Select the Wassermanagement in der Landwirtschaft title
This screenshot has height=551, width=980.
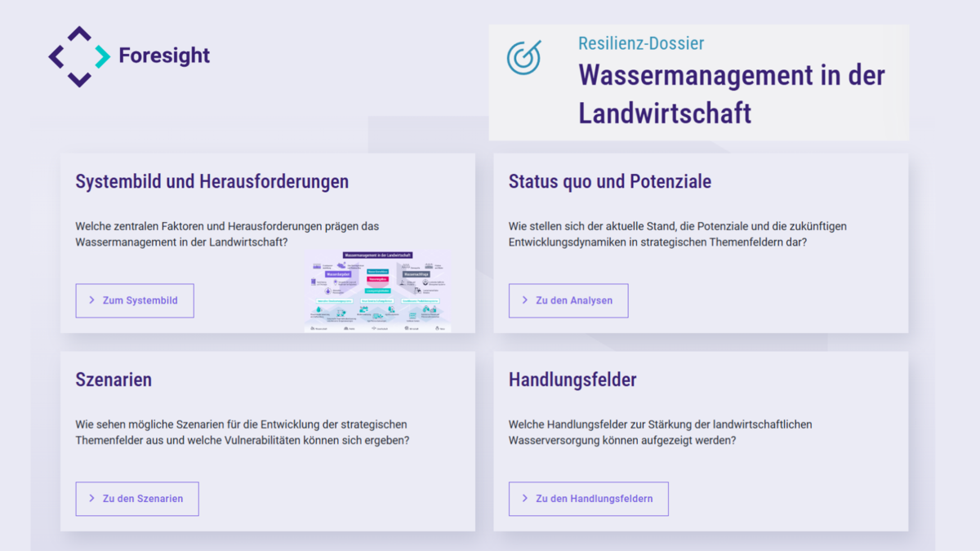tap(731, 94)
